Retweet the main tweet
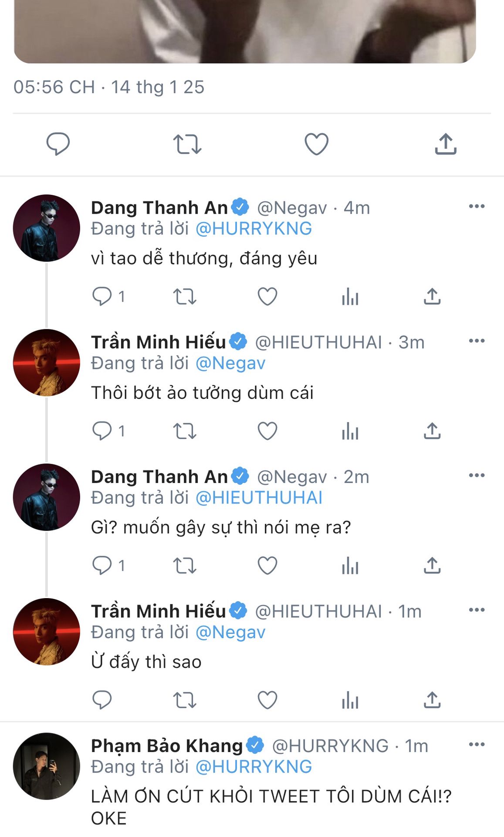504x837 pixels. (187, 144)
